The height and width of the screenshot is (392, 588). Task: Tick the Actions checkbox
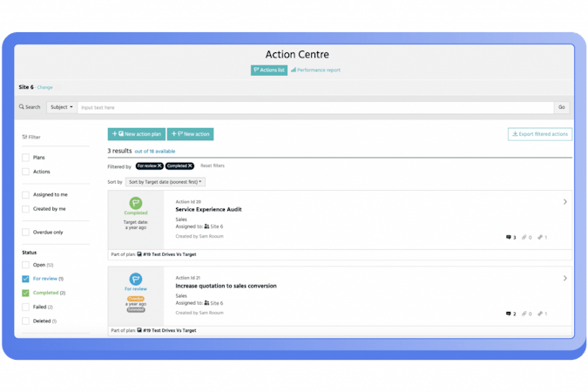[25, 172]
